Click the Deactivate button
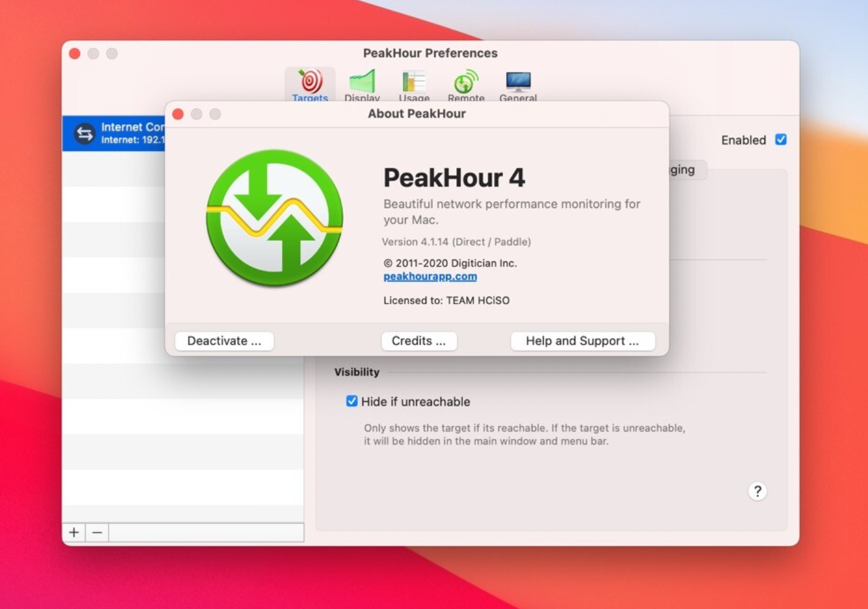The width and height of the screenshot is (868, 609). click(225, 341)
